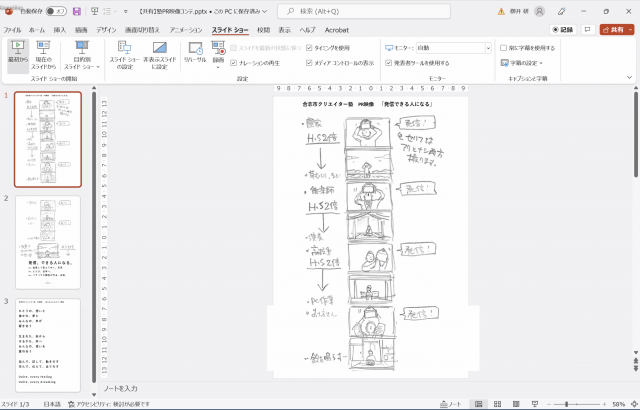Open slideshow setup (スライドショーの設定)
Screen dimensions: 640x410
pos(124,55)
